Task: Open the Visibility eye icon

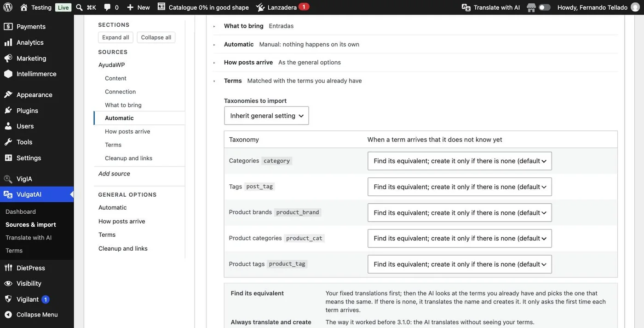Action: click(x=8, y=283)
